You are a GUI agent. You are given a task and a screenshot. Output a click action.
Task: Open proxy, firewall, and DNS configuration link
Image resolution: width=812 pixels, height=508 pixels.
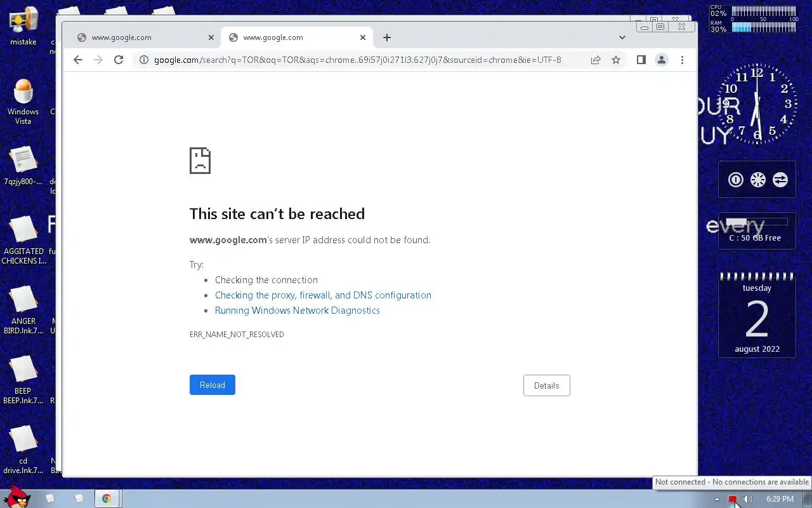pyautogui.click(x=323, y=295)
